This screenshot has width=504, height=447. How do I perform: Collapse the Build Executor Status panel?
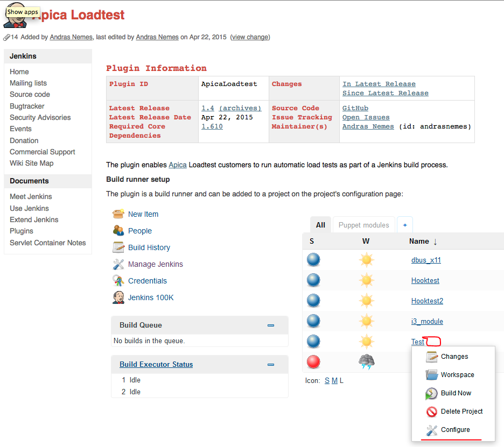pos(271,365)
